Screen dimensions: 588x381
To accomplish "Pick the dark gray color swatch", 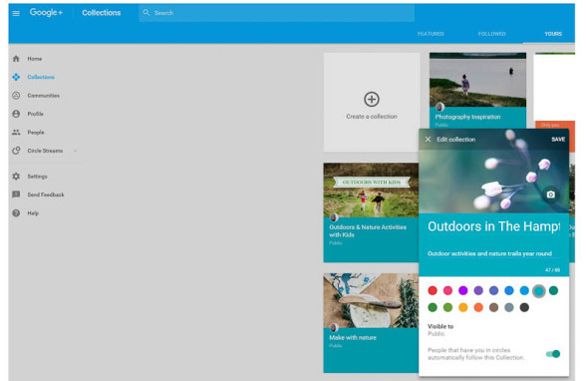I will (524, 307).
